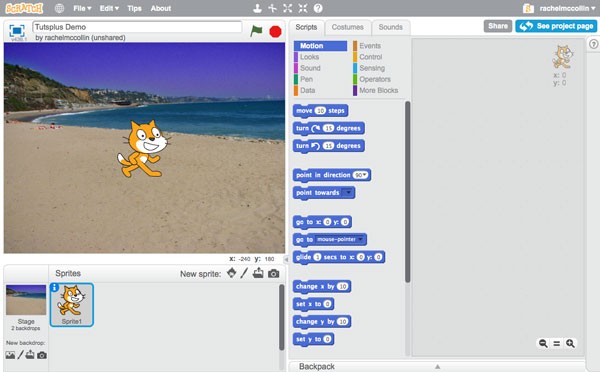
Task: Open Sprite1 info panel
Action: 54,287
